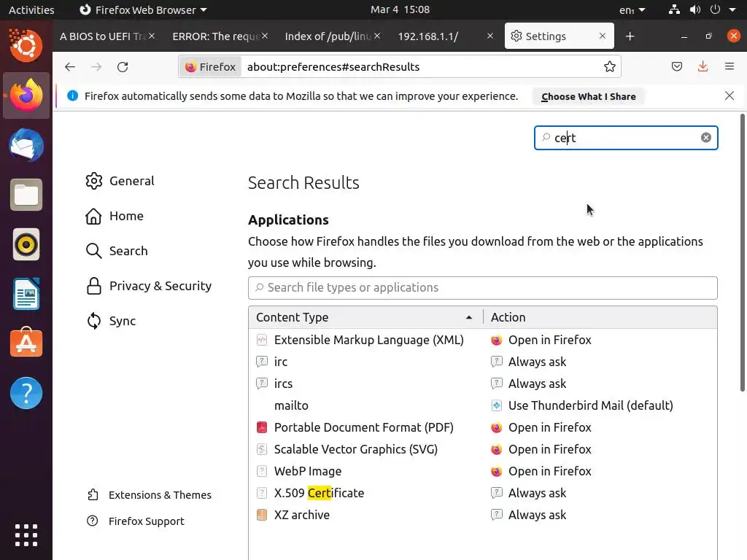Click the Search file types or applications field
The height and width of the screenshot is (560, 747).
coord(482,287)
